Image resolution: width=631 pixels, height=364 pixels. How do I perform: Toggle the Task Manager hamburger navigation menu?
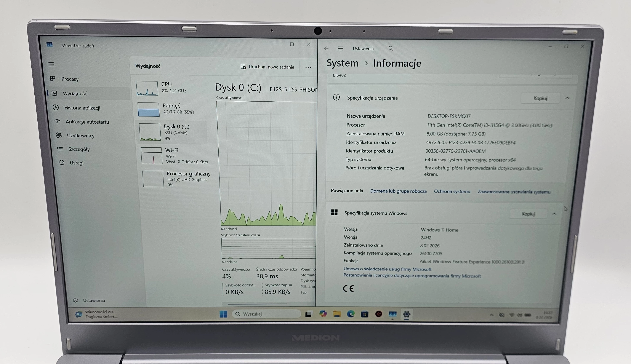(51, 64)
